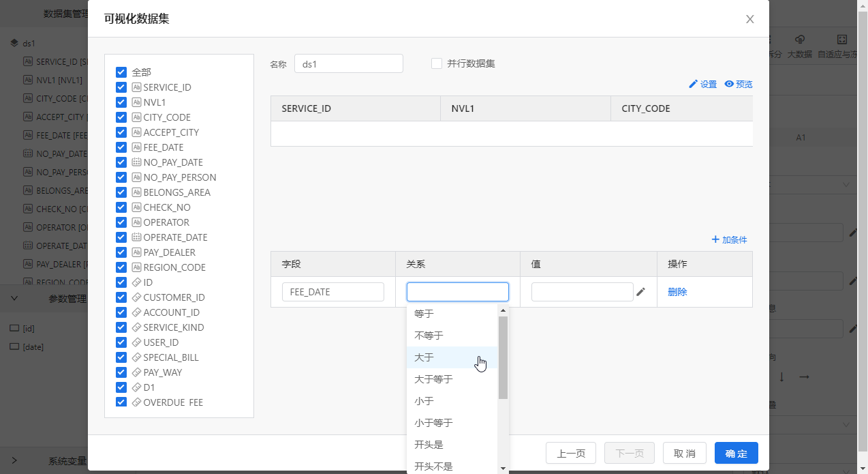The image size is (868, 474).
Task: Uncheck the SERVICE_ID field checkbox
Action: [x=121, y=87]
